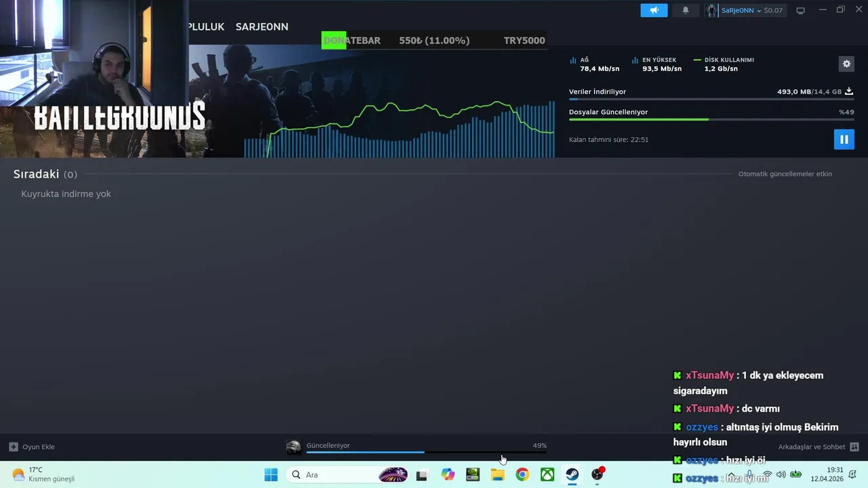Click the 493,0 MB/14,4 GB download size

810,91
